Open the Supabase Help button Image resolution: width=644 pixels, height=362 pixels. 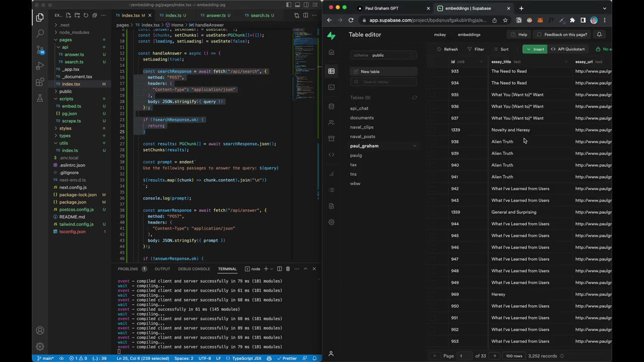[x=519, y=35]
